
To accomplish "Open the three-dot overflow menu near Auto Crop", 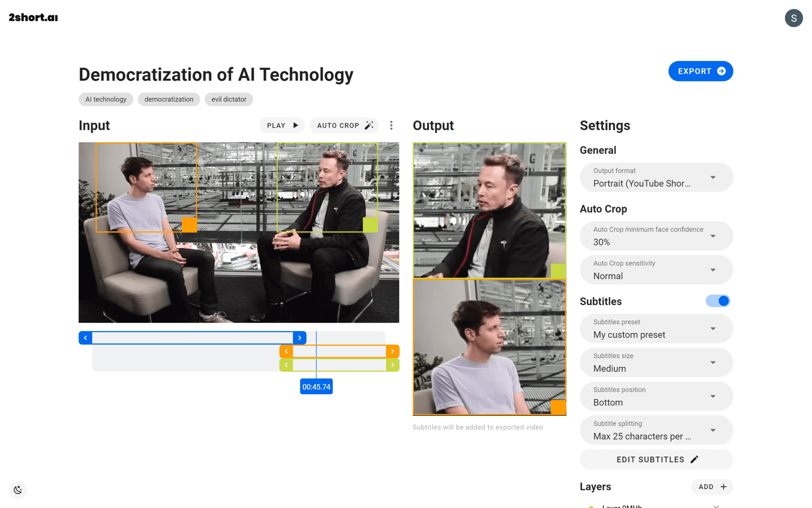I will pyautogui.click(x=391, y=125).
